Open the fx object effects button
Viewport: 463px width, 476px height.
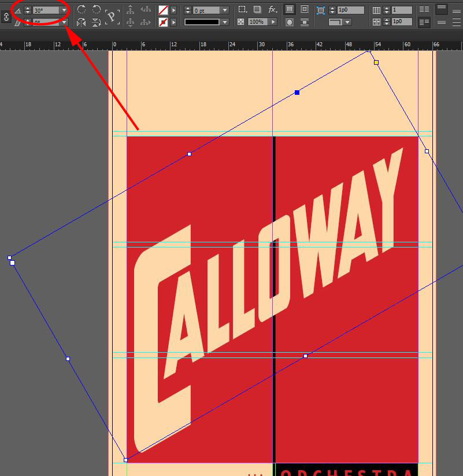[273, 10]
